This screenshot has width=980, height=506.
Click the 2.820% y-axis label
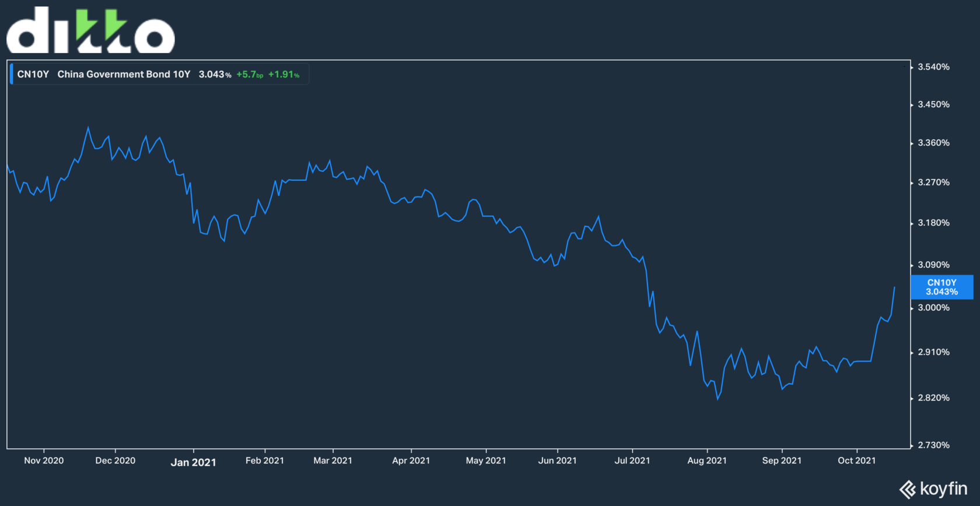[x=933, y=398]
